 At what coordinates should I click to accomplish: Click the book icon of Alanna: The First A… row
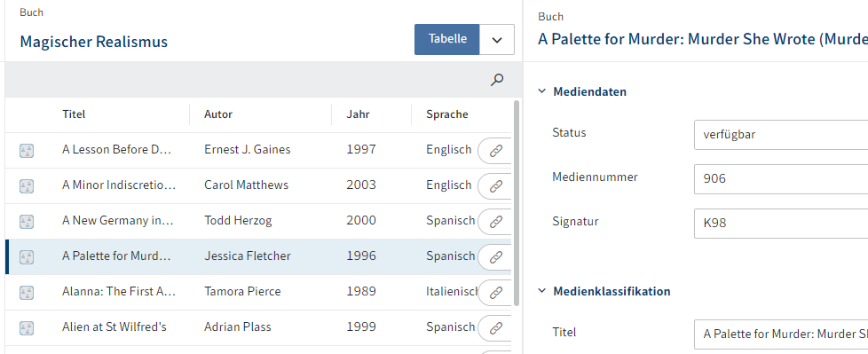pyautogui.click(x=27, y=292)
